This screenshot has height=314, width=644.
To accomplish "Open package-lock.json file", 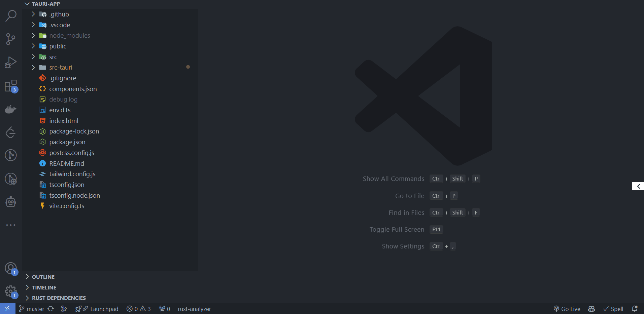I will [110, 131].
